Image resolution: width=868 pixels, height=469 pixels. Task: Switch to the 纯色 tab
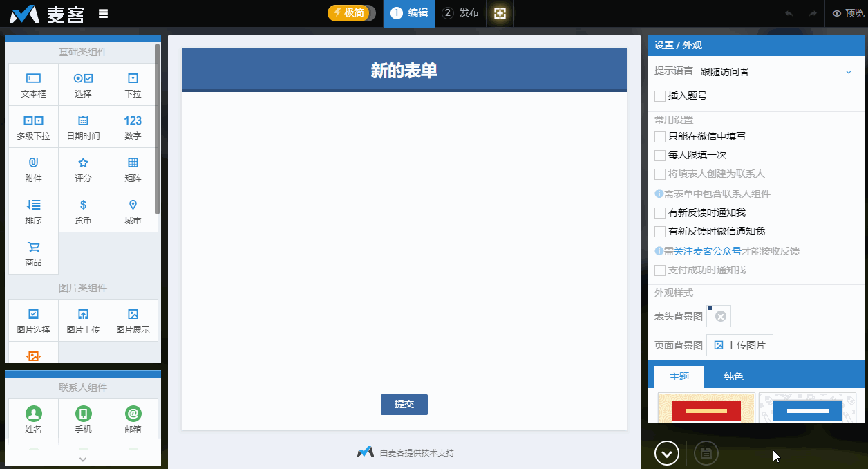click(733, 377)
